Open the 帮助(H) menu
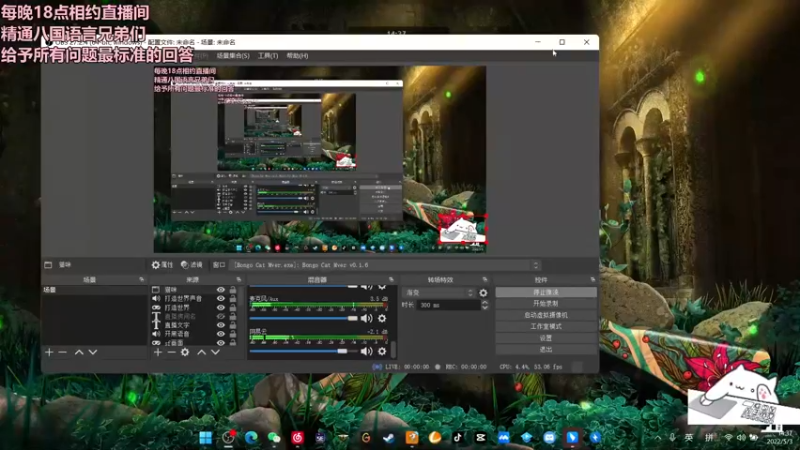 pyautogui.click(x=297, y=56)
